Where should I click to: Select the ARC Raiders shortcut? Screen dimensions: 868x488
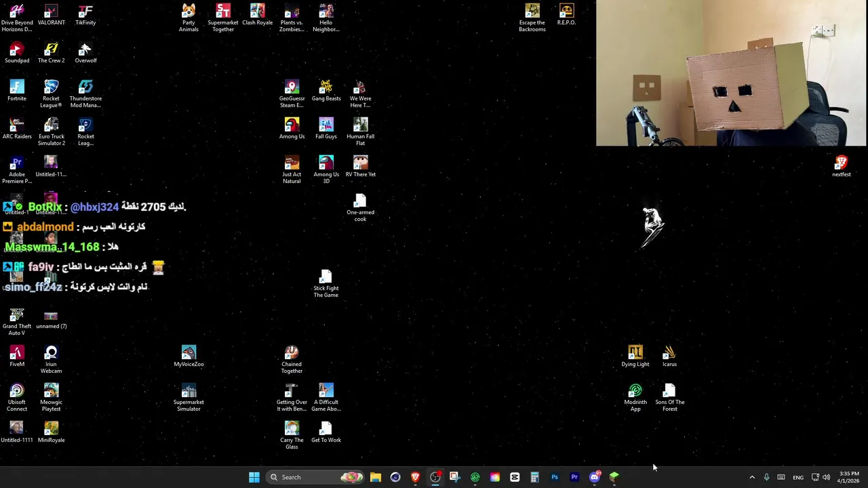pyautogui.click(x=17, y=129)
